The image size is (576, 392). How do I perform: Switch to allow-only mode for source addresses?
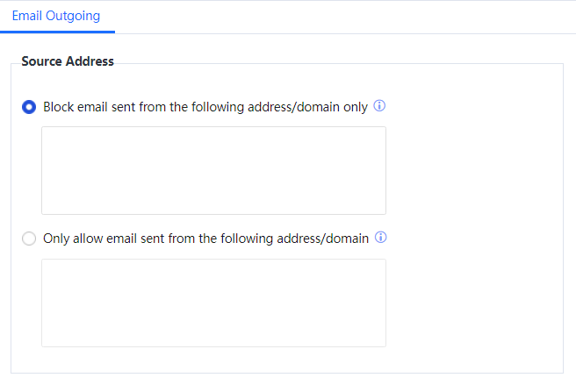point(29,239)
